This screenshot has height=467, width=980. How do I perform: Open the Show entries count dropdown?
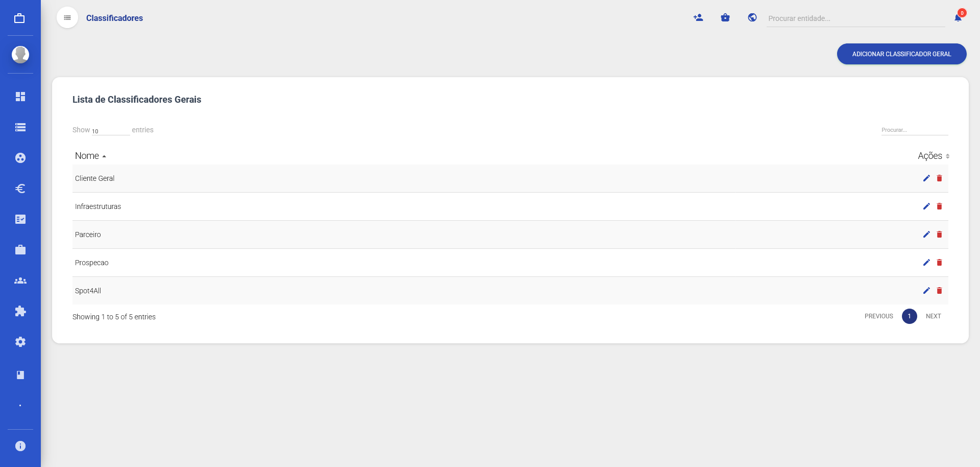[110, 131]
